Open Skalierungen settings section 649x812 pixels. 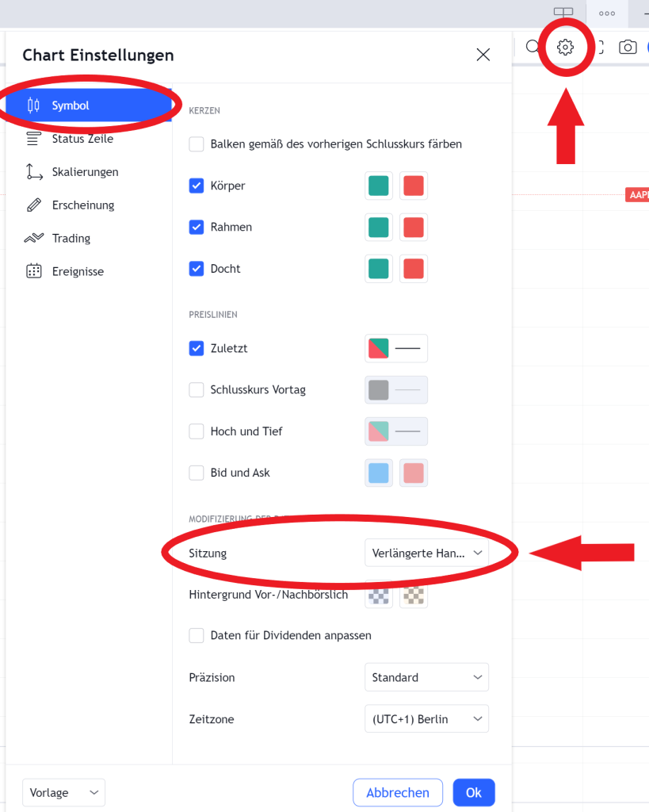pos(85,172)
